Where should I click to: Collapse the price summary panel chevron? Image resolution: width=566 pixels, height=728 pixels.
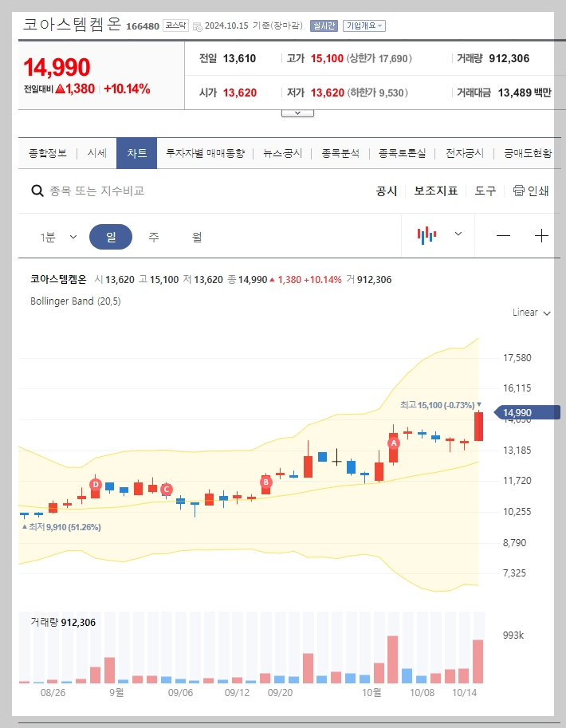pyautogui.click(x=297, y=112)
